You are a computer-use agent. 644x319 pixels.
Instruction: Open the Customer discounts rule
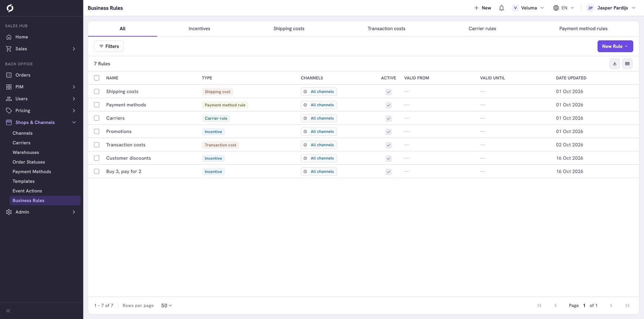(128, 158)
